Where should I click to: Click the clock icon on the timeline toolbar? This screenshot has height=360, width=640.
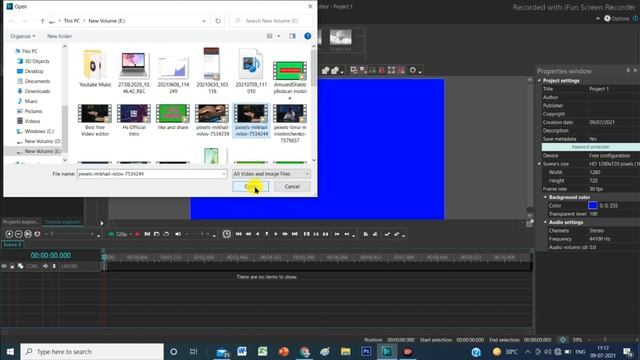pos(227,234)
